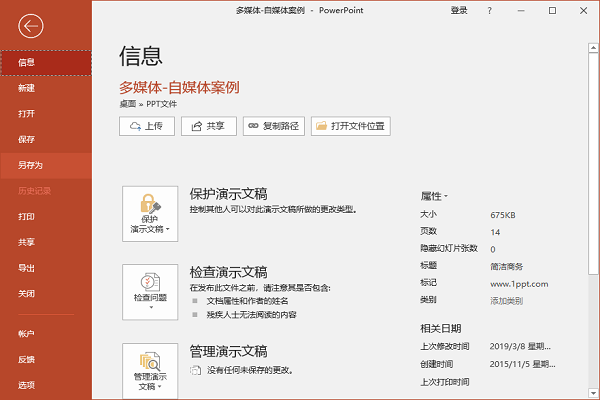
Task: Select the 信息 tab in sidebar
Action: tap(46, 62)
